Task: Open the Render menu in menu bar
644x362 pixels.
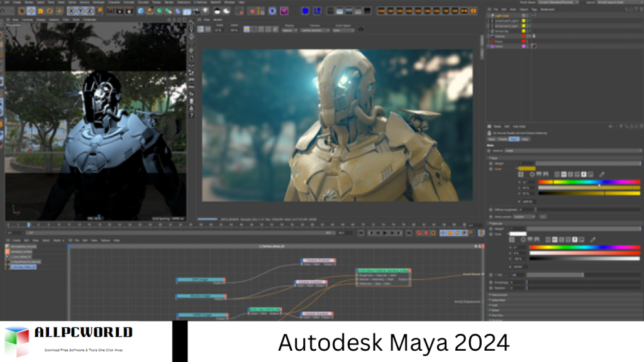Action: [169, 2]
